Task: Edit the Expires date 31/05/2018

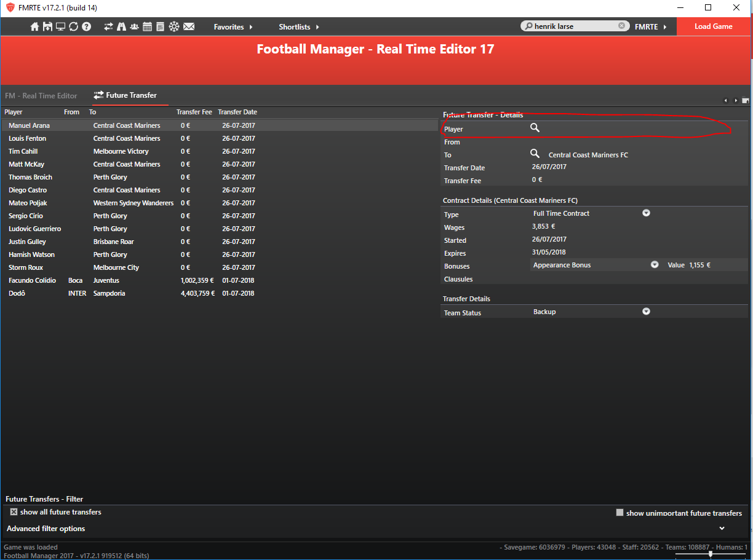Action: 549,252
